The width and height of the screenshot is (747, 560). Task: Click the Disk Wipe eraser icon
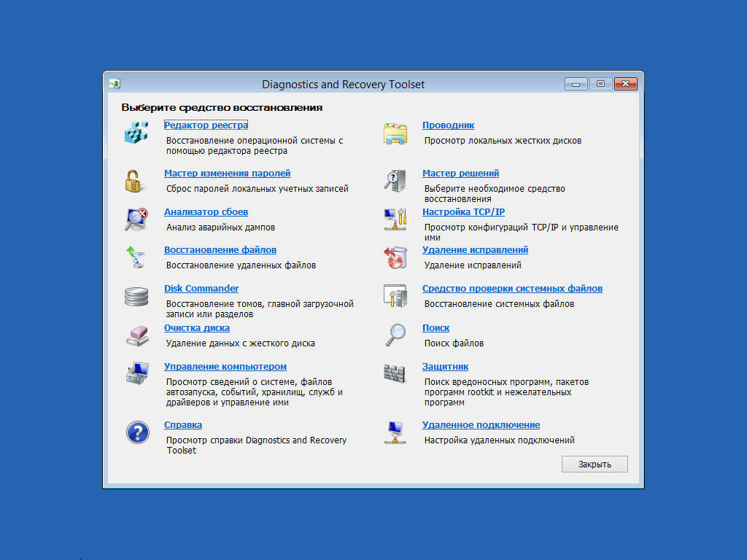click(136, 335)
